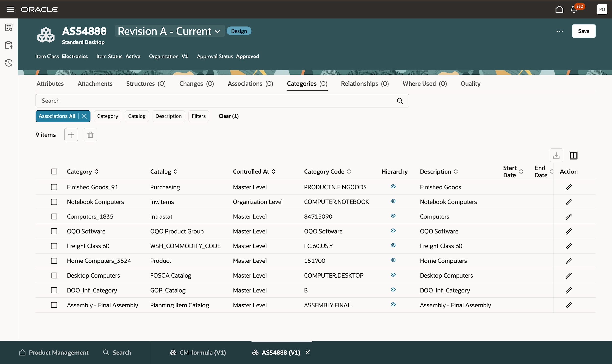The height and width of the screenshot is (364, 612).
Task: Open the column manager icon
Action: (x=573, y=155)
